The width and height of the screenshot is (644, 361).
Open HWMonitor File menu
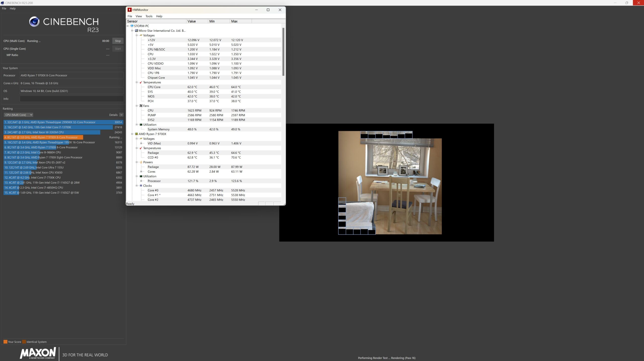pyautogui.click(x=130, y=16)
